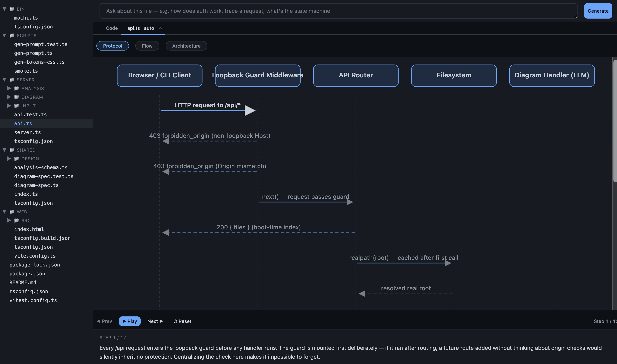Collapse the SERVER folder arrow
The width and height of the screenshot is (617, 364).
click(4, 80)
